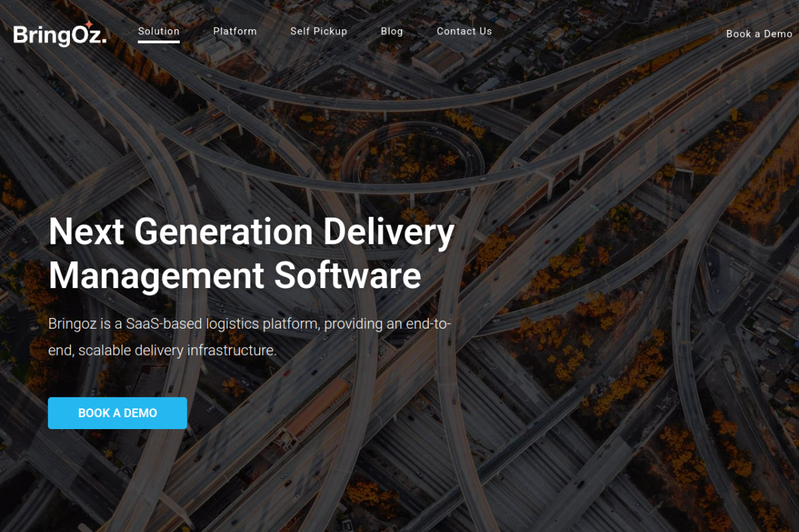This screenshot has width=799, height=532.
Task: Open the Solution menu item
Action: [x=159, y=31]
